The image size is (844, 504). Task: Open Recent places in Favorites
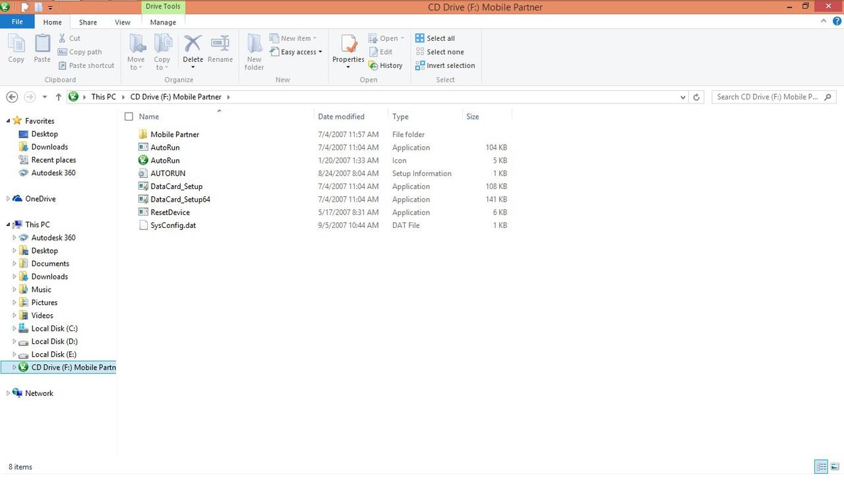click(53, 160)
